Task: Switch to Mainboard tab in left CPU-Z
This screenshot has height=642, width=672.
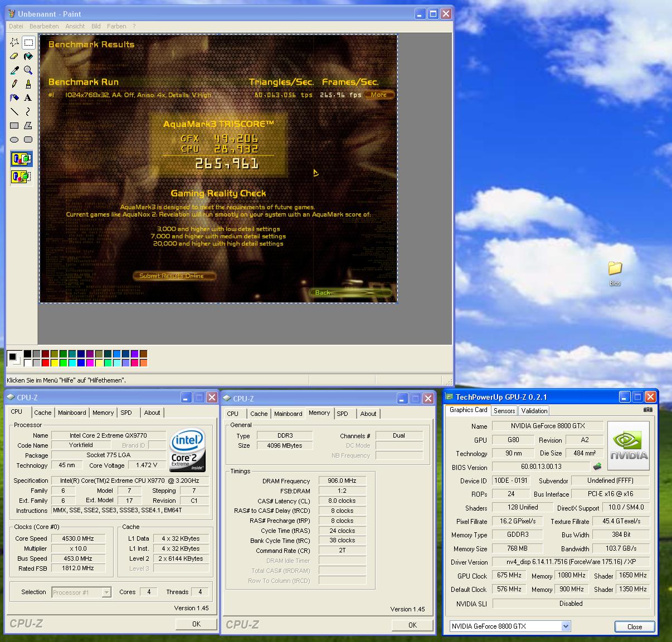Action: (72, 413)
